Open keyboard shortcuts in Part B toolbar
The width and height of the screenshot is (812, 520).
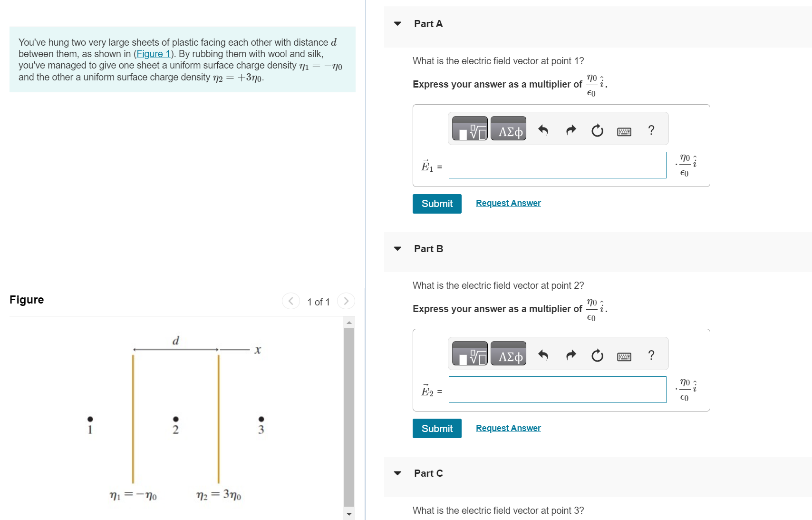624,356
